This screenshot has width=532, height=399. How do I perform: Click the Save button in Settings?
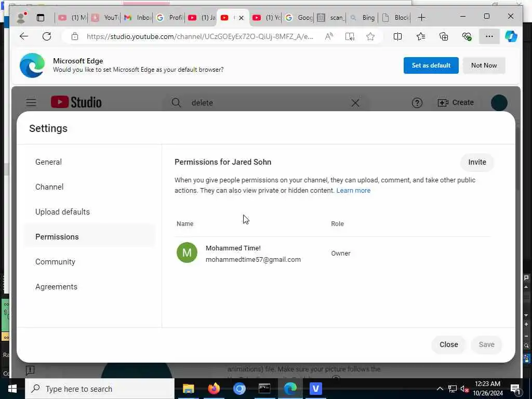click(486, 344)
